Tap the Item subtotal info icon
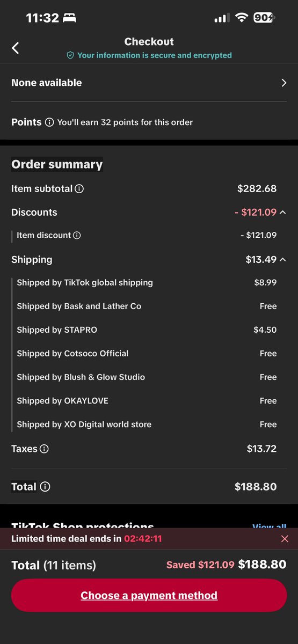Image resolution: width=298 pixels, height=644 pixels. click(79, 189)
